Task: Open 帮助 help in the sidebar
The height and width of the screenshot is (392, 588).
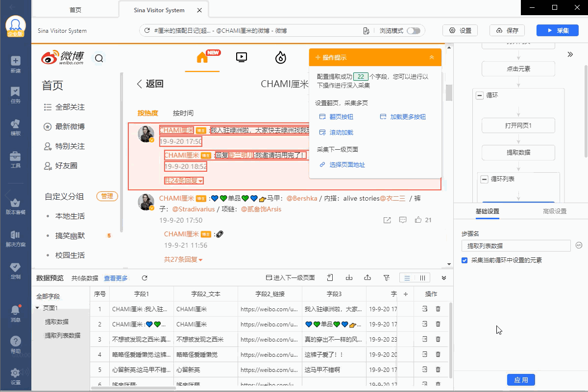Action: tap(16, 345)
